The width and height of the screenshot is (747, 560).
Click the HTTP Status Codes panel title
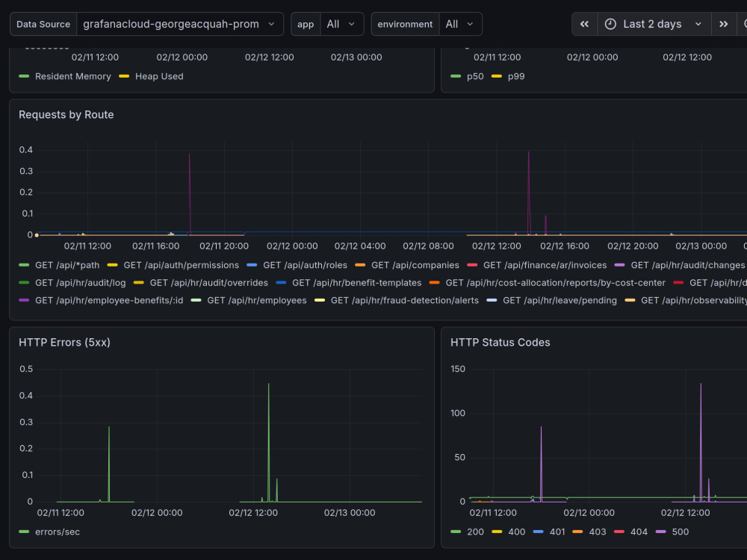(500, 343)
